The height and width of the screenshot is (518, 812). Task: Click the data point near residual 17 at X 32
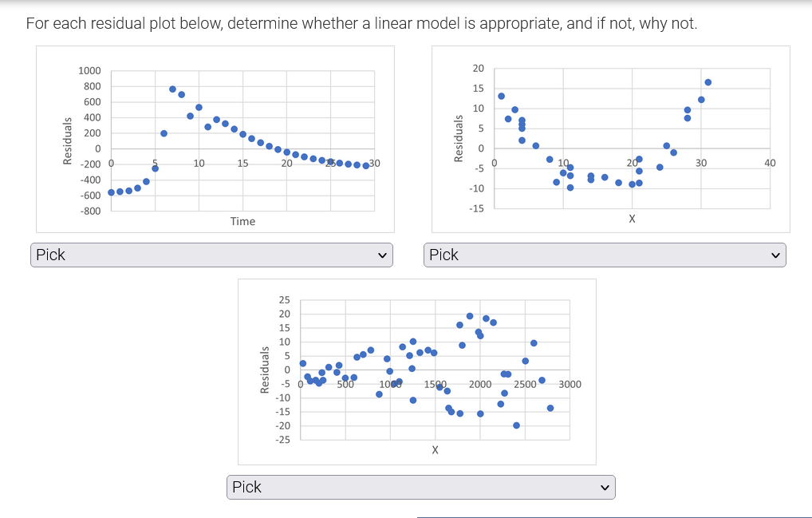coord(709,81)
